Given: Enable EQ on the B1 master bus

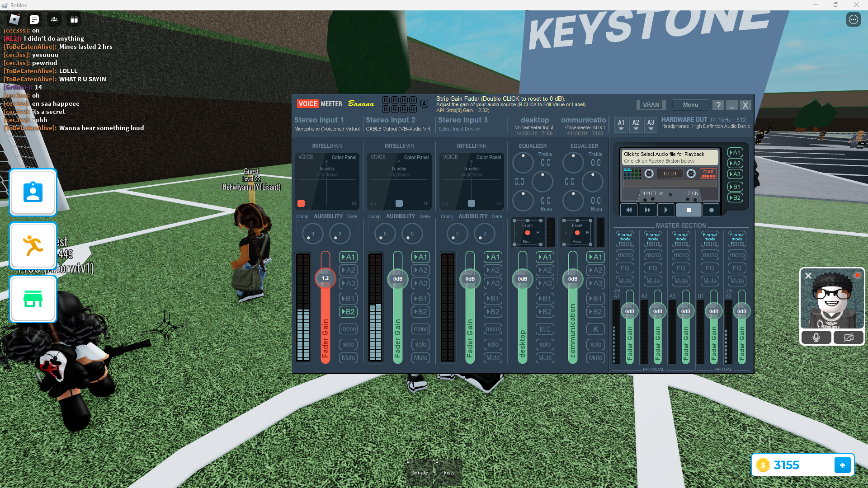Looking at the screenshot, I should tap(710, 268).
